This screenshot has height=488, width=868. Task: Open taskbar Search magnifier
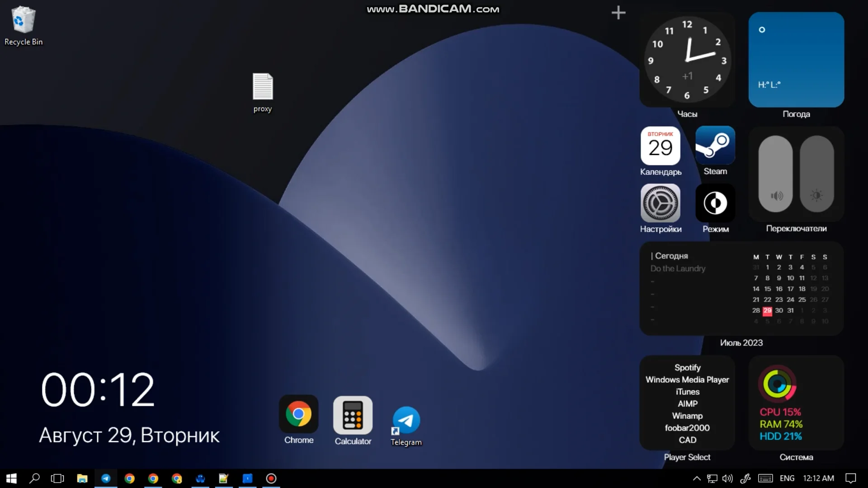pos(34,479)
